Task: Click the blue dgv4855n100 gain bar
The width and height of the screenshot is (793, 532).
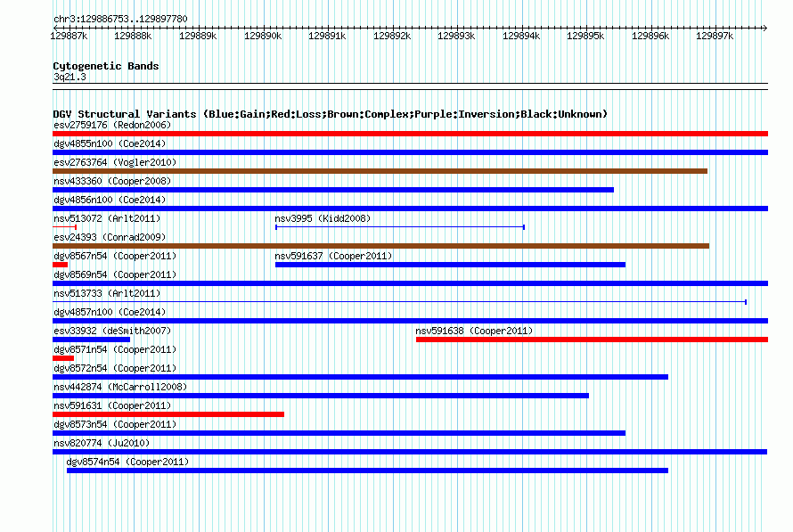Action: pyautogui.click(x=410, y=152)
